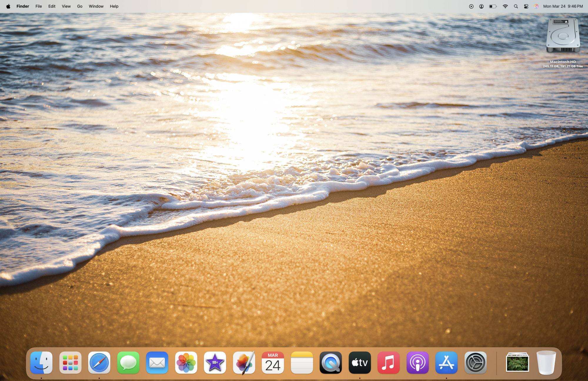The height and width of the screenshot is (381, 588).
Task: Launch Safari from the Dock
Action: click(x=99, y=362)
